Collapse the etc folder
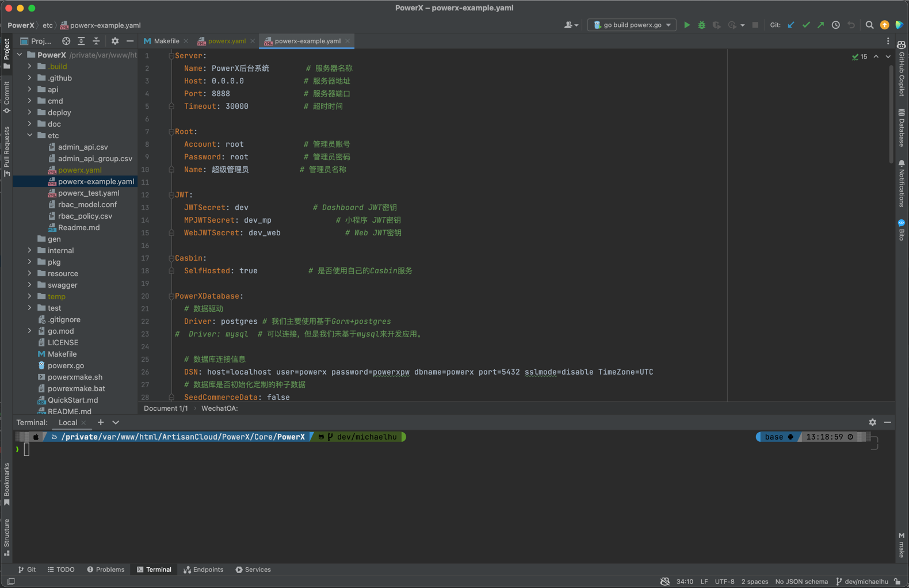 (29, 135)
